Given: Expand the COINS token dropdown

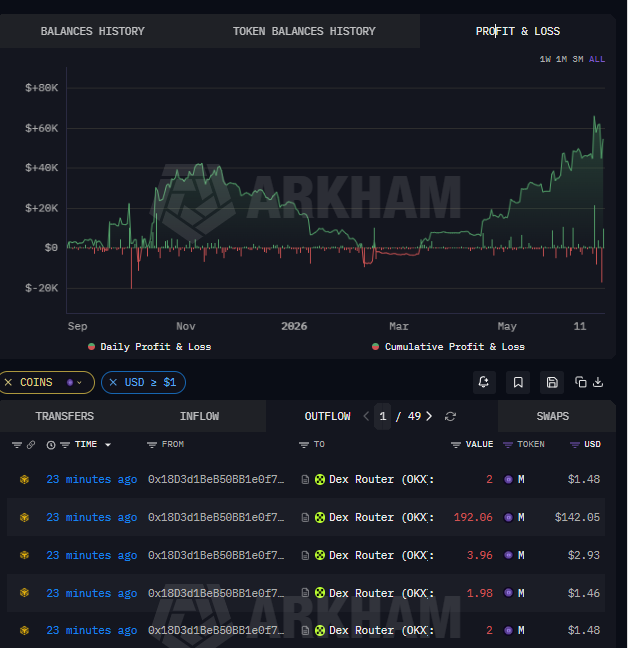Looking at the screenshot, I should click(x=75, y=383).
